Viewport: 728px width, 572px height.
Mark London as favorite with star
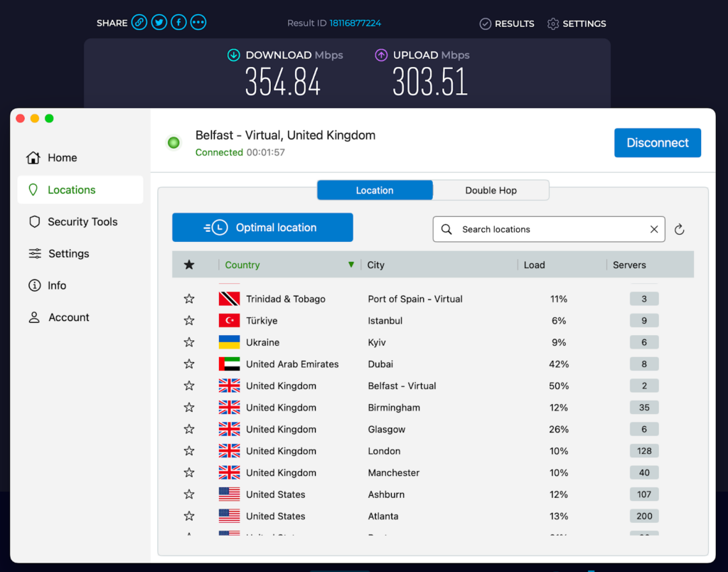pyautogui.click(x=189, y=451)
